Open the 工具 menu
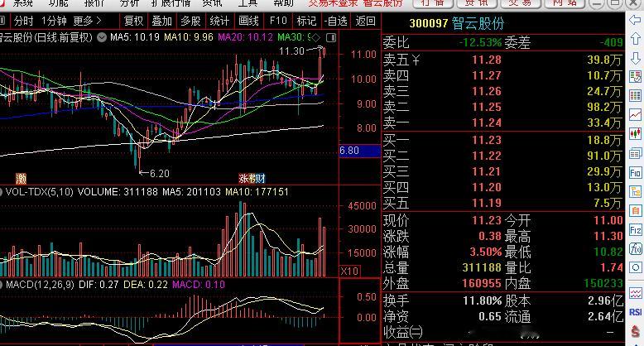This screenshot has height=346, width=644. point(248,3)
